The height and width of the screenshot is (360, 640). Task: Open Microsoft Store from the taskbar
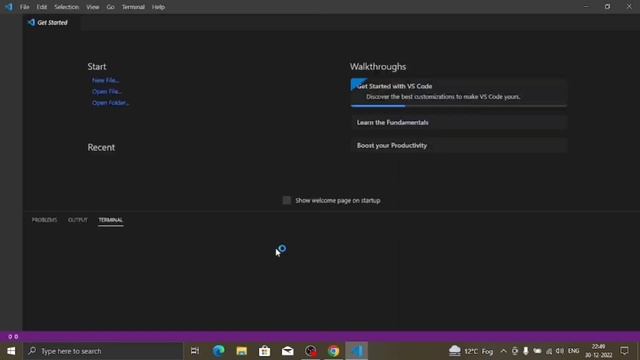264,351
